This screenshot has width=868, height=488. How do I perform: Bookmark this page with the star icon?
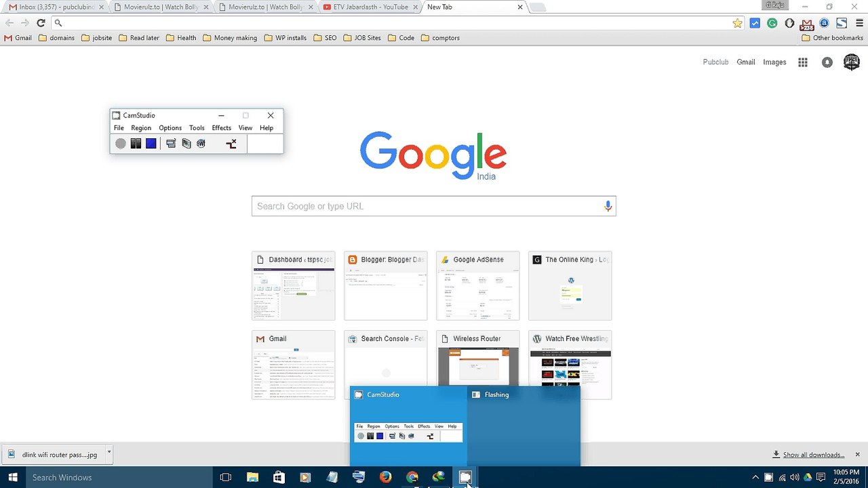click(x=738, y=23)
